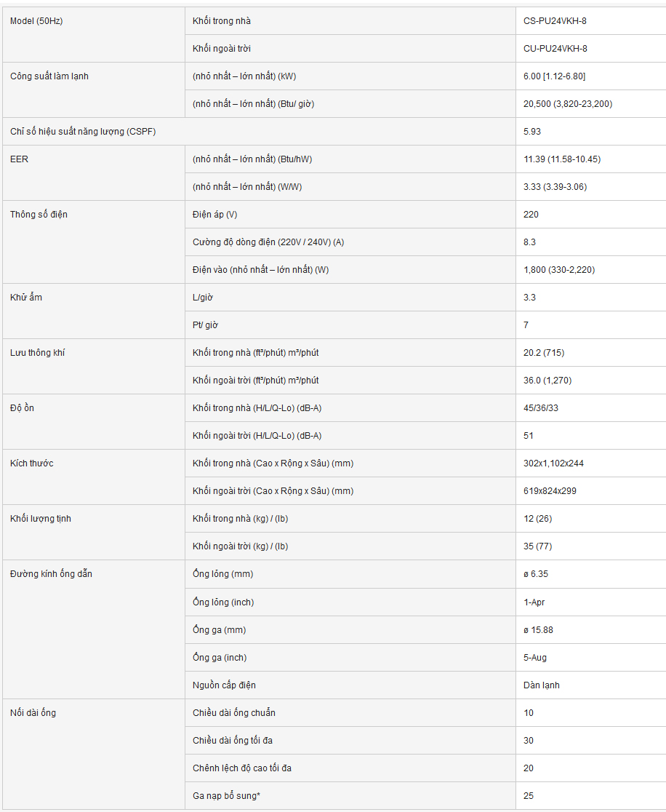
Task: Click the Chiều dài ống tối đa label
Action: pyautogui.click(x=233, y=741)
